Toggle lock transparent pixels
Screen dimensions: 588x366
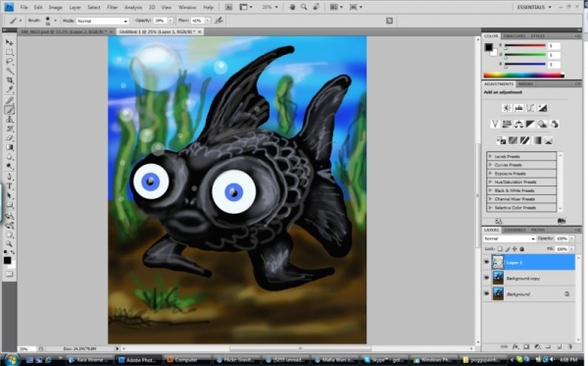coord(500,249)
